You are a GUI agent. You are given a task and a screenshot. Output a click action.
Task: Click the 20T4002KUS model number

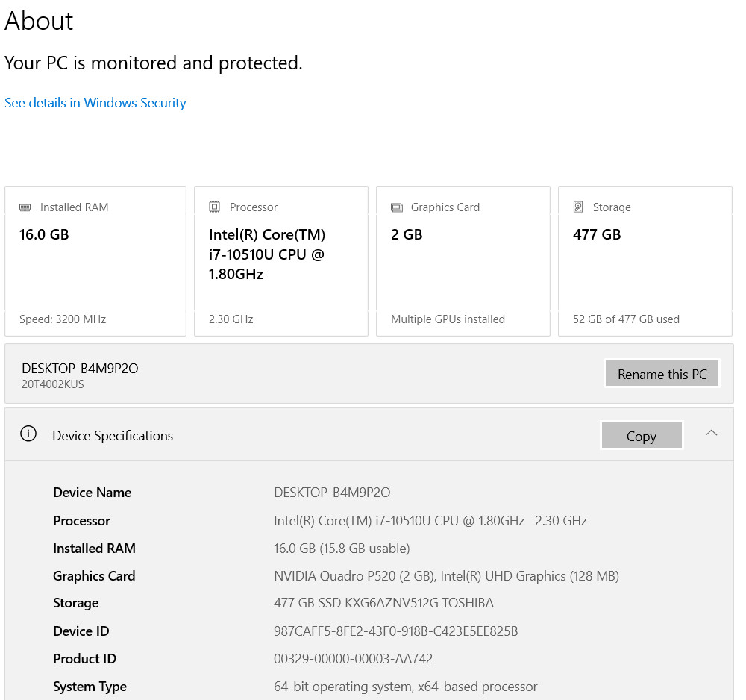click(x=53, y=384)
